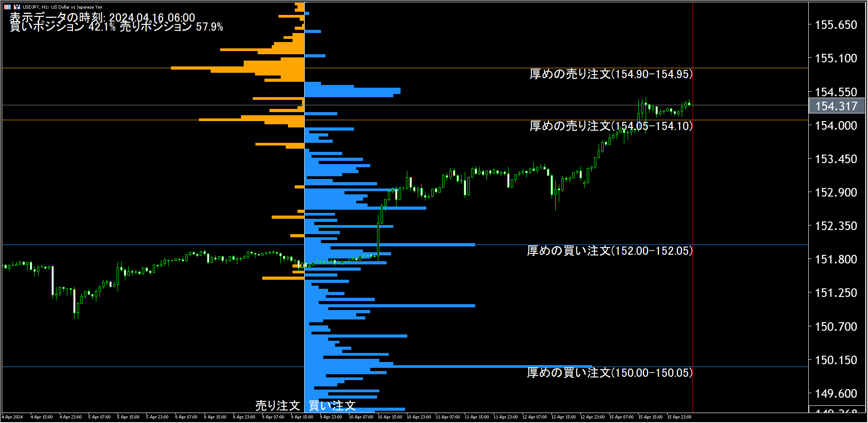Click the '4 Apr 15:00' time axis label
The image size is (868, 423).
(x=42, y=417)
